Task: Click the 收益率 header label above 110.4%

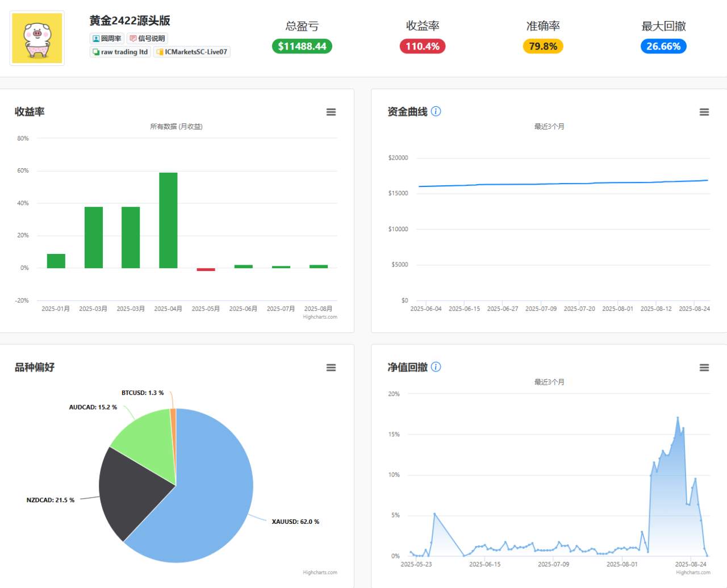Action: (423, 26)
